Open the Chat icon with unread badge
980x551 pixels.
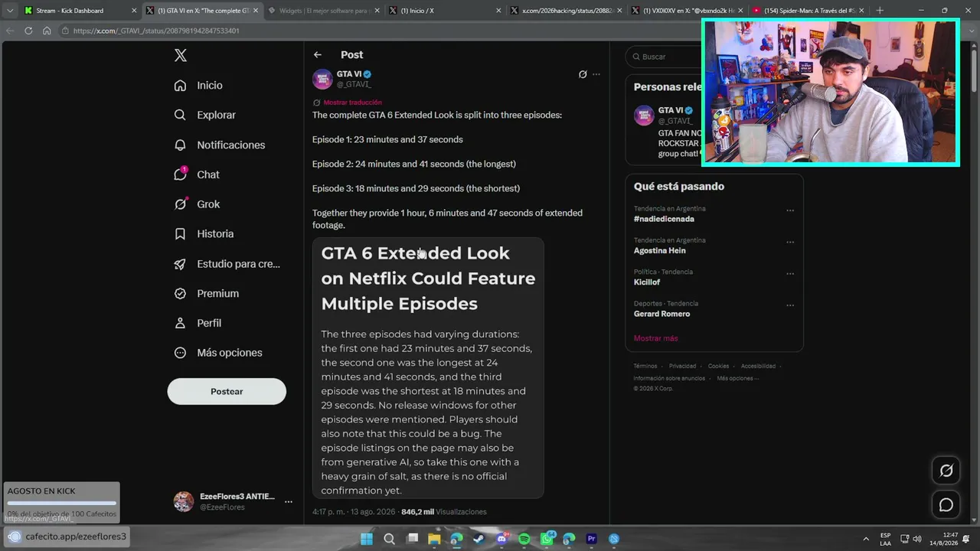(180, 174)
